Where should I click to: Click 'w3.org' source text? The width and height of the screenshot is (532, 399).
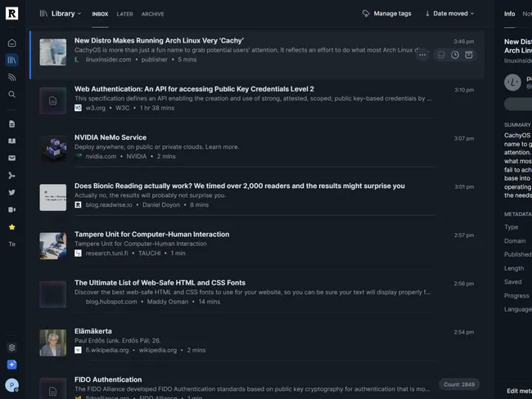95,108
